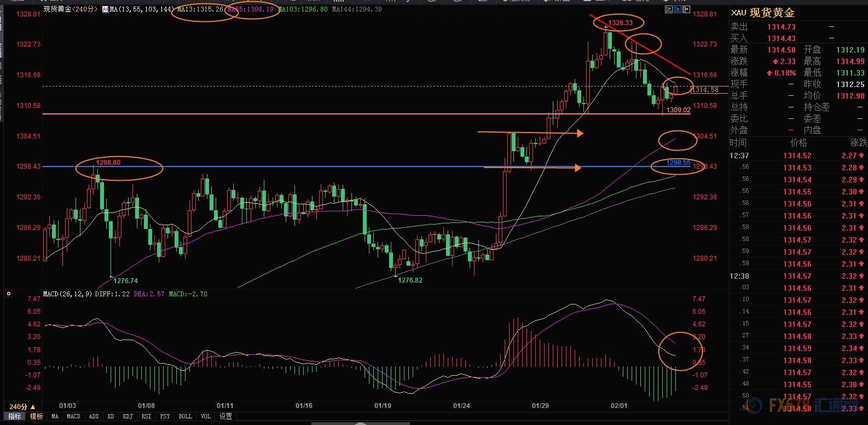Select the PSY indicator button
This screenshot has height=425, width=868.
[165, 416]
